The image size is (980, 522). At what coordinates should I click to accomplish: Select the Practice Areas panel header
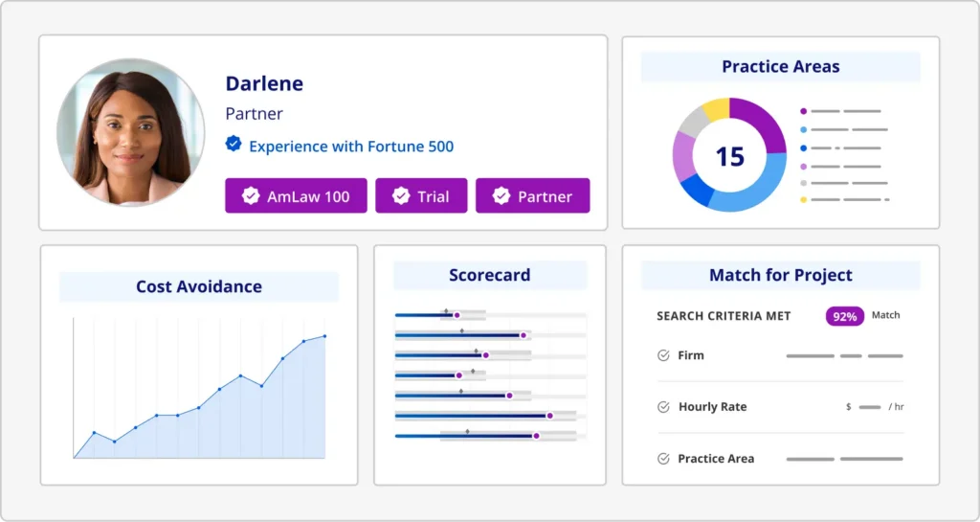point(780,67)
